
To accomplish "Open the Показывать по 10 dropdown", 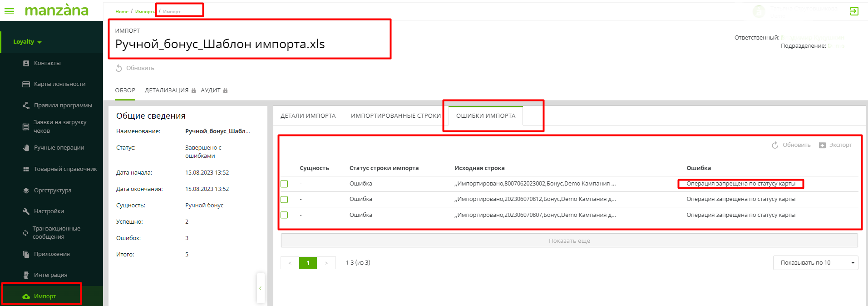I will coord(815,263).
